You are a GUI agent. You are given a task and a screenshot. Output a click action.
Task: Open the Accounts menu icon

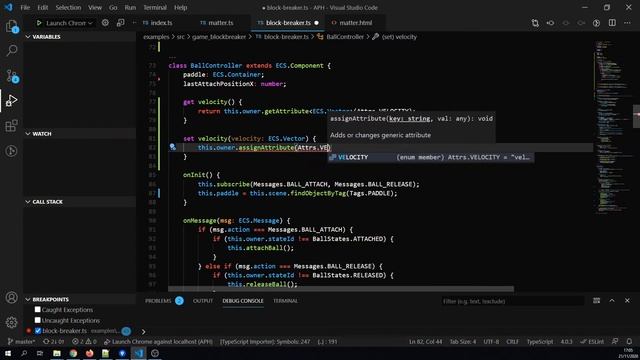[11, 298]
